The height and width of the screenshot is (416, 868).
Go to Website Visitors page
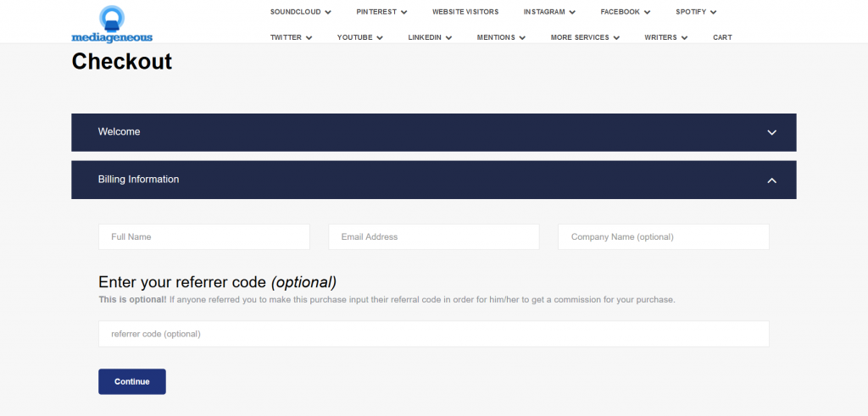(465, 12)
